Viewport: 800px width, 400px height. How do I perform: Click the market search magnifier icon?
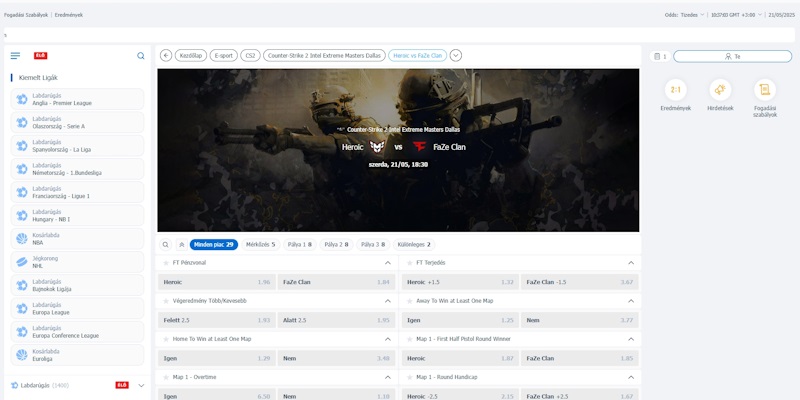(x=165, y=244)
